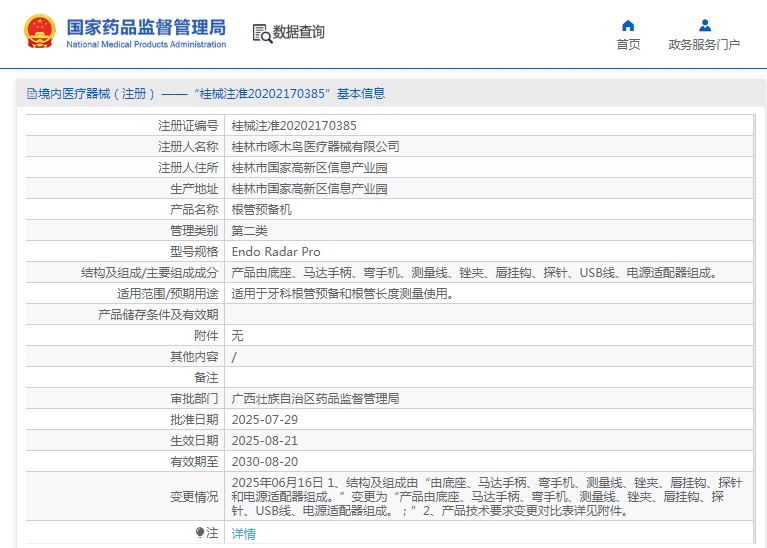Click the 注册人名称 row label

click(188, 147)
